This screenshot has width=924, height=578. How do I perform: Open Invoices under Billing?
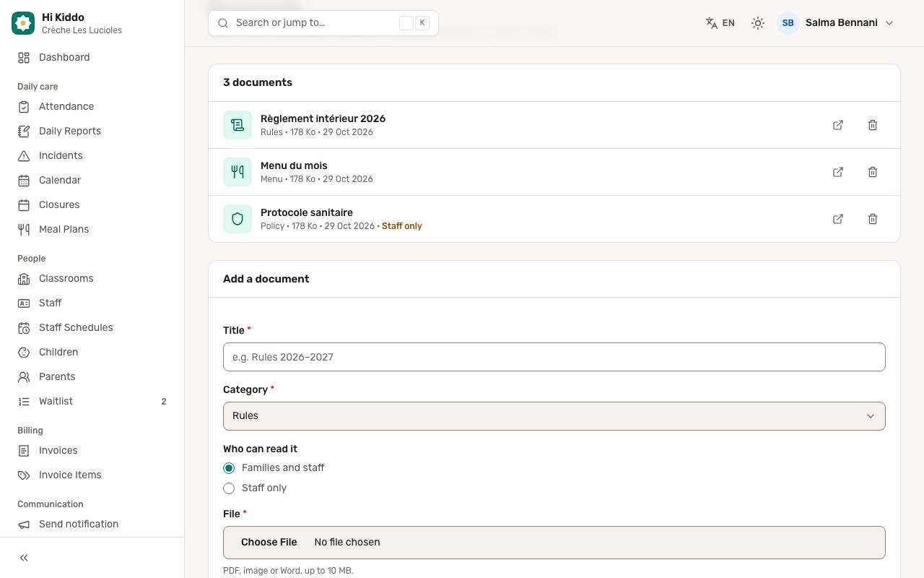click(x=92, y=450)
